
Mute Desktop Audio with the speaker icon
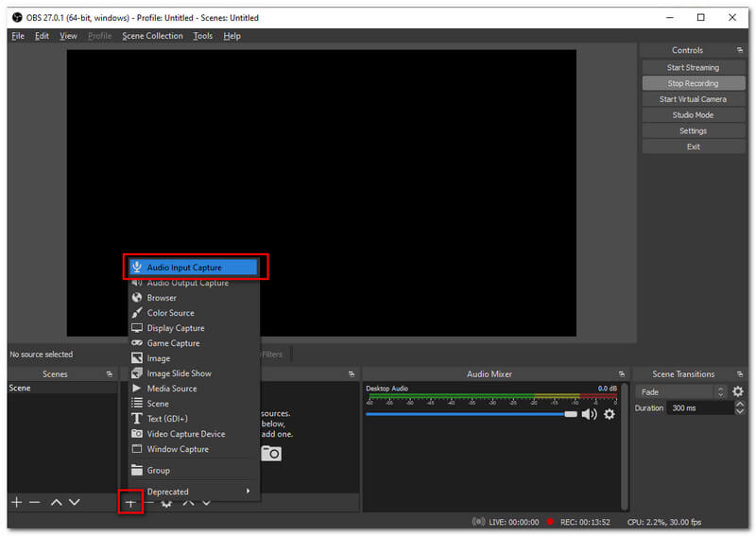click(x=589, y=414)
